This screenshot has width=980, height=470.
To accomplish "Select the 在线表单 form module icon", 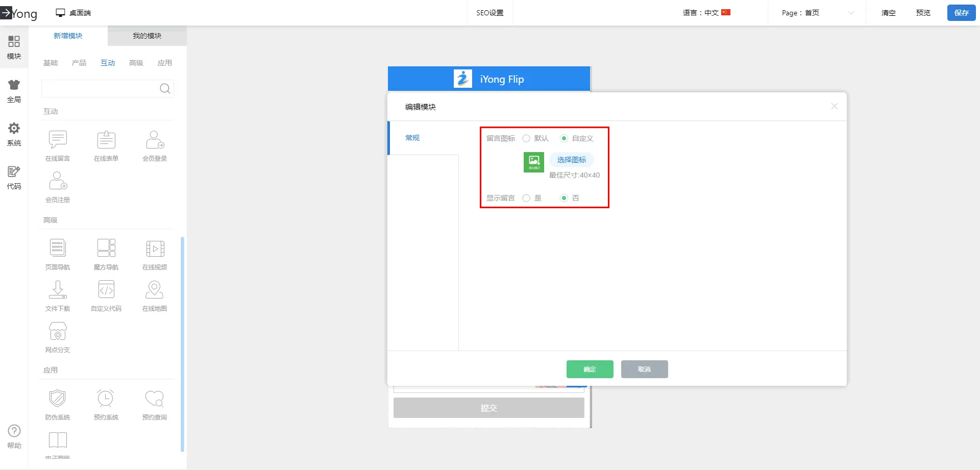I will click(106, 140).
